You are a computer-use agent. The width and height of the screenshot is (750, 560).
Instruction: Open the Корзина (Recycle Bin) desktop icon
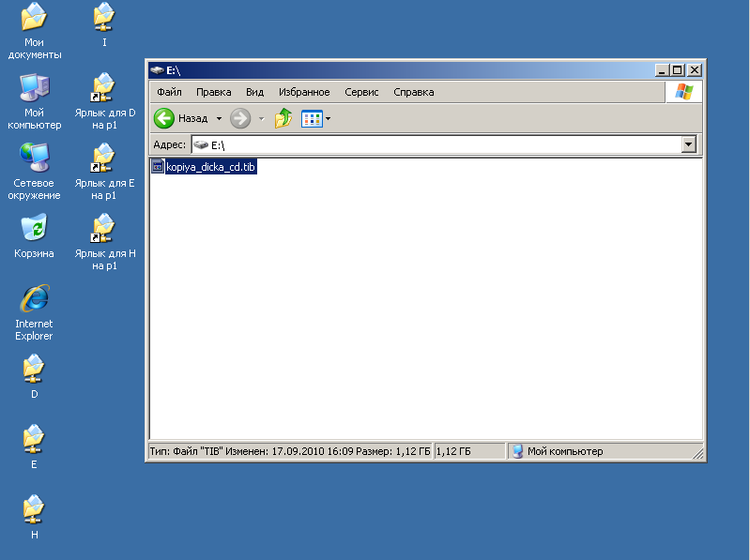(34, 229)
